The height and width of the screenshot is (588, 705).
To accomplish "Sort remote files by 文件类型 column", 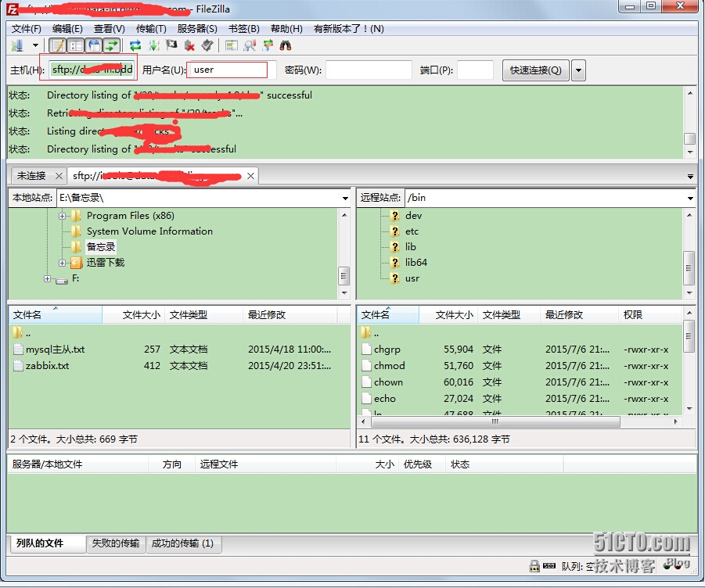I will (x=509, y=315).
